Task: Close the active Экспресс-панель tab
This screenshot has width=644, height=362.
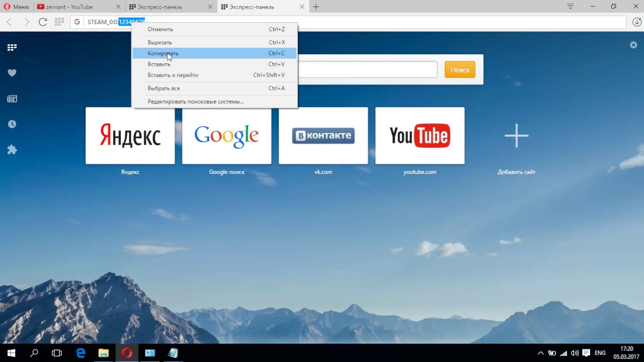Action: point(302,7)
